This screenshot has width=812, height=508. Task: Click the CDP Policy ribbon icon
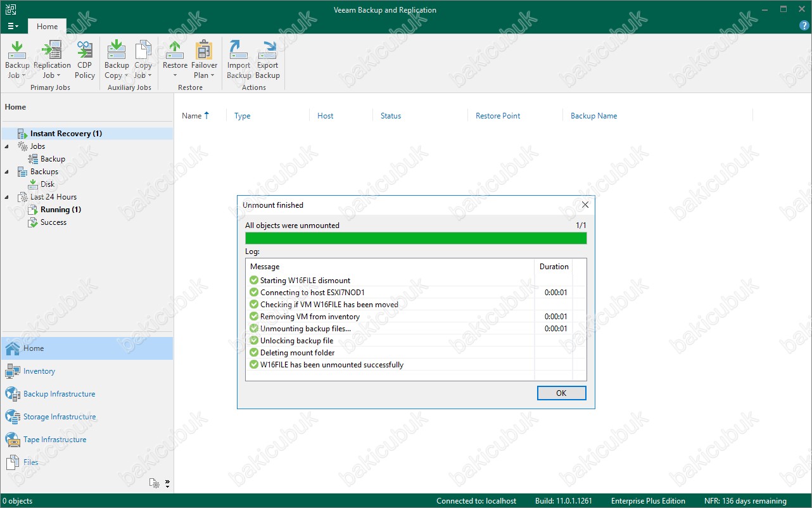click(x=85, y=60)
